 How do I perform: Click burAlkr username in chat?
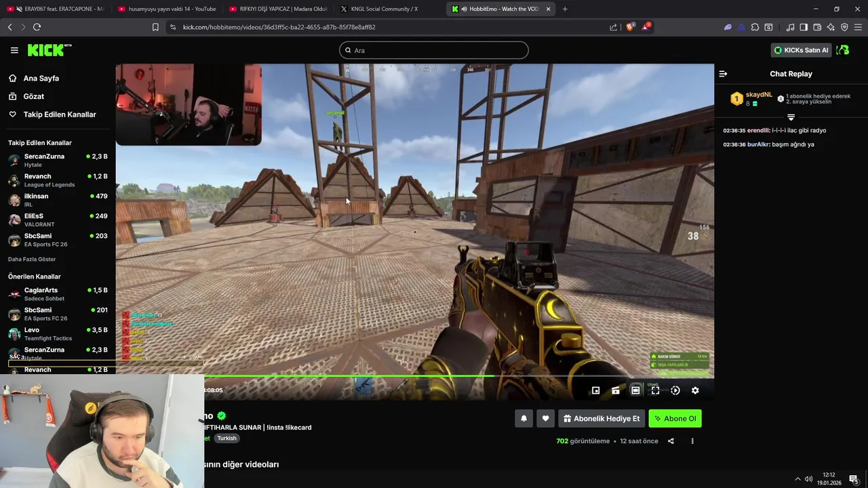click(x=758, y=144)
